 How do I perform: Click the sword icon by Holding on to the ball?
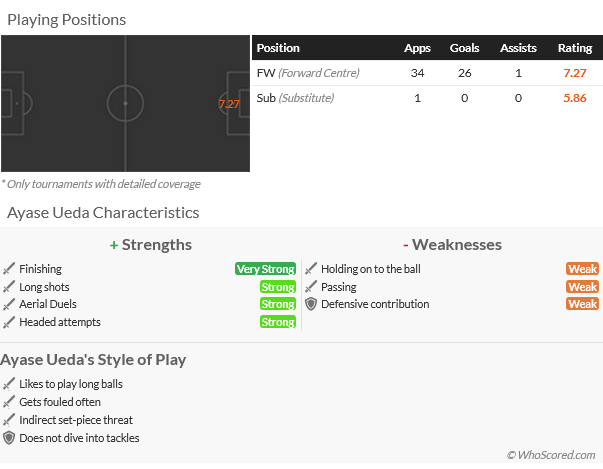tap(311, 269)
